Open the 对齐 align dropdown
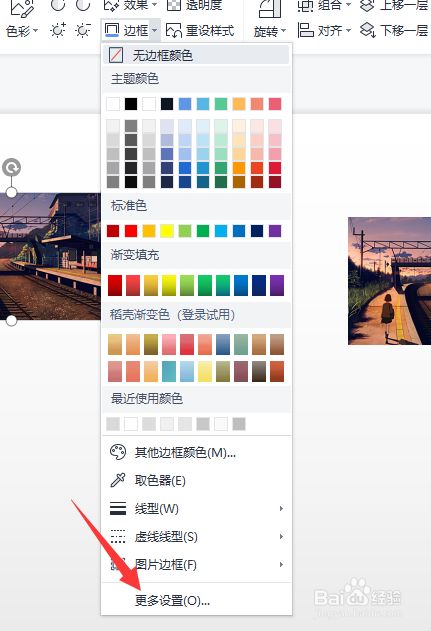The height and width of the screenshot is (631, 431). click(x=324, y=31)
